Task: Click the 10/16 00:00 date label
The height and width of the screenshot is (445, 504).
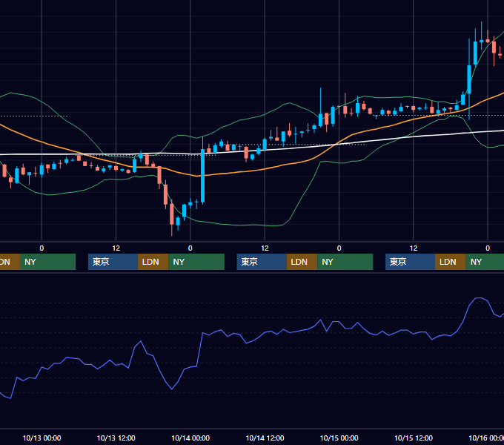Action: click(486, 438)
